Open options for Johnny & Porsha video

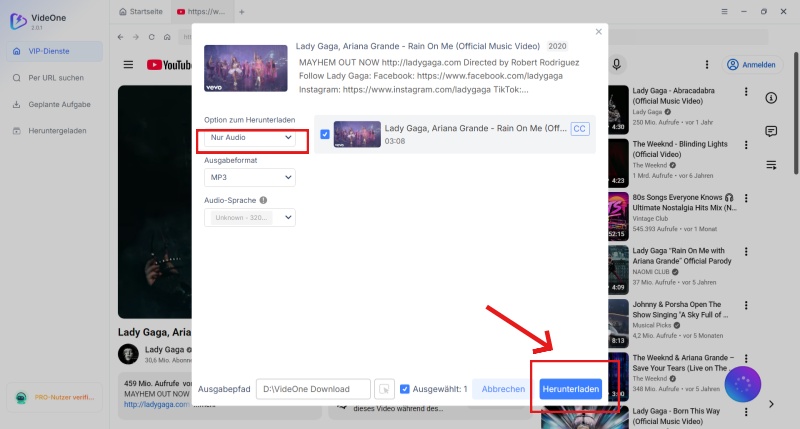[x=746, y=306]
